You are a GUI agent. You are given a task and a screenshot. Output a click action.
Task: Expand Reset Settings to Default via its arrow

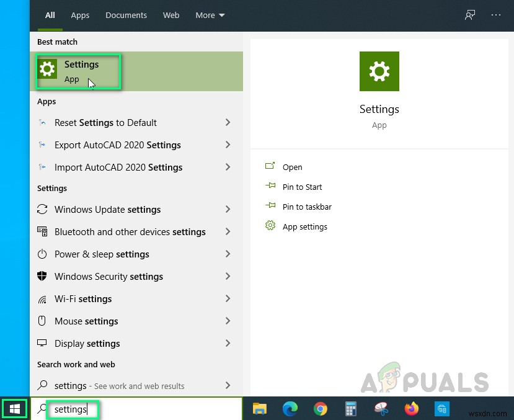pyautogui.click(x=228, y=122)
